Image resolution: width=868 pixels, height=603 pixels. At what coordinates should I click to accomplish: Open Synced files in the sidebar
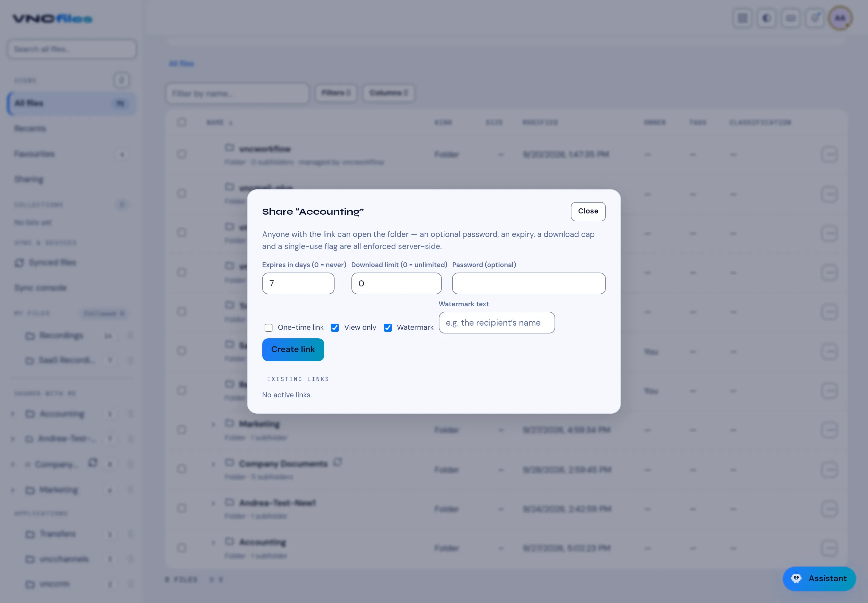[x=72, y=262]
